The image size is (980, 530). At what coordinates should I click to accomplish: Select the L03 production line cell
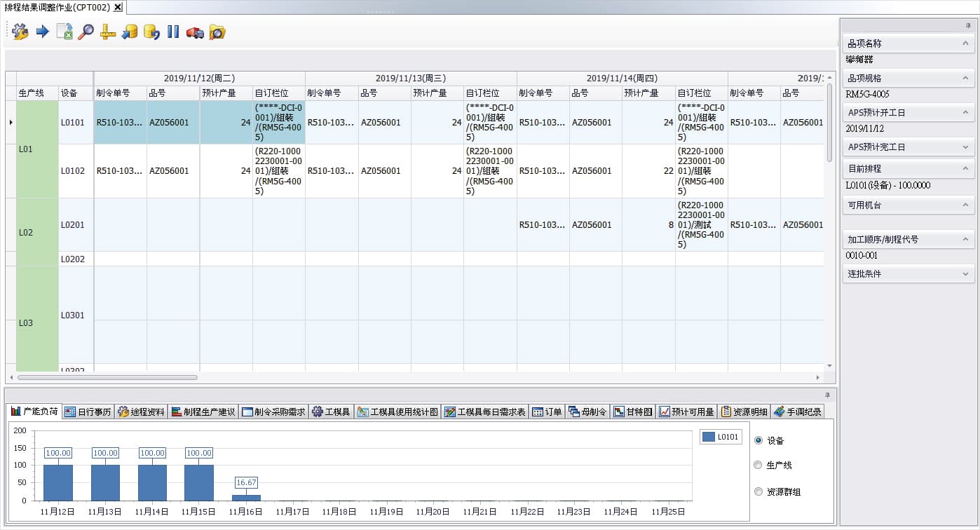click(x=37, y=319)
